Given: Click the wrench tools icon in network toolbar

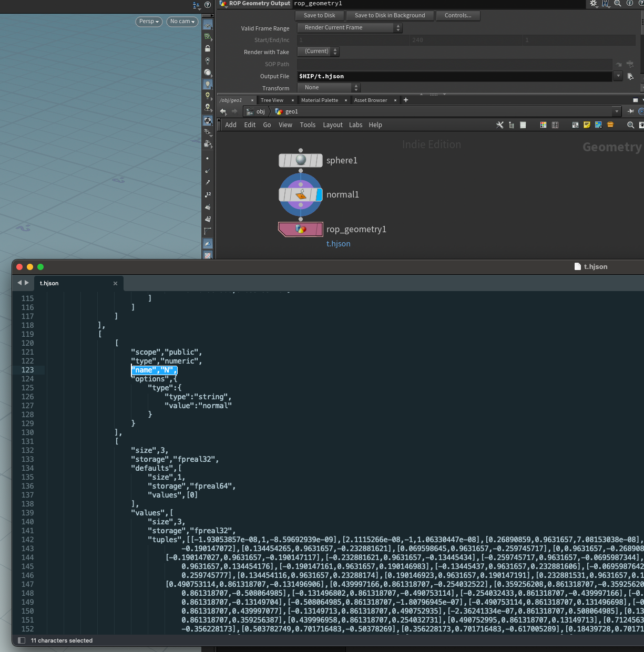Looking at the screenshot, I should click(499, 125).
